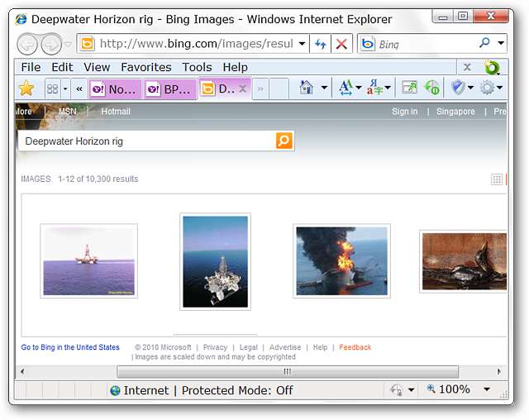
Task: Click the Feedback link
Action: (355, 347)
